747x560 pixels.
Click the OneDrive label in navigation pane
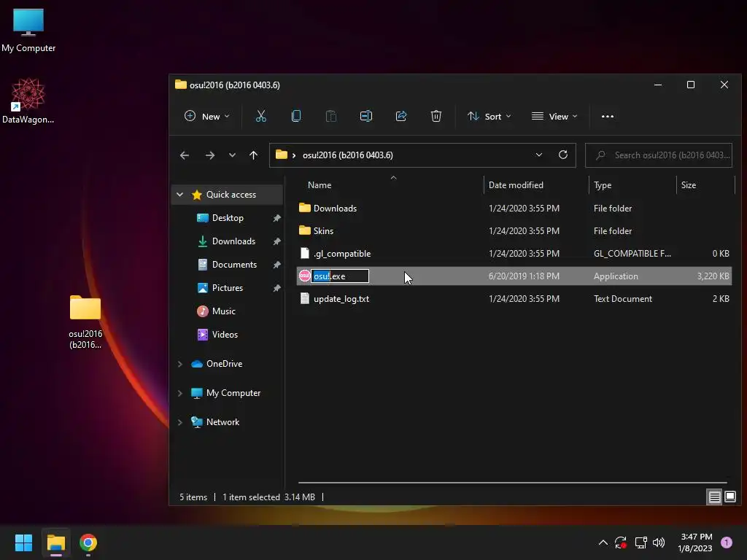225,364
